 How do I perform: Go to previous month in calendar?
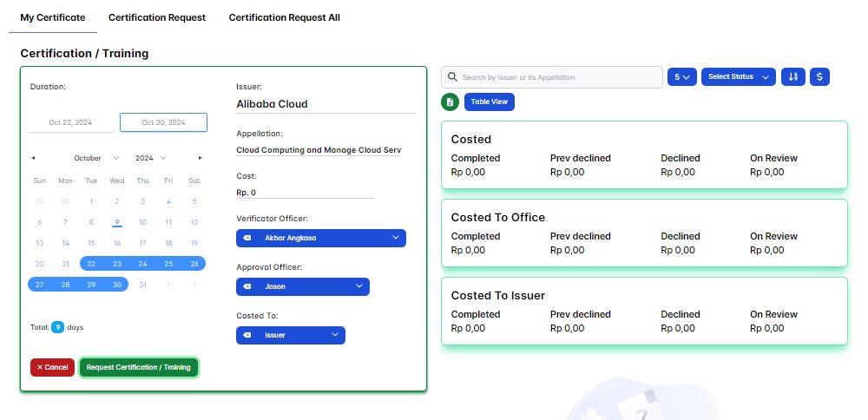[34, 158]
